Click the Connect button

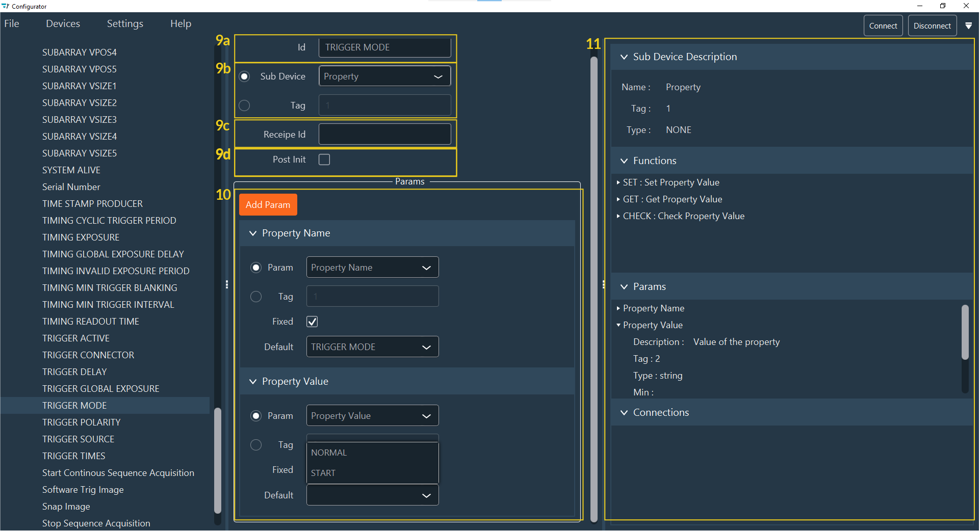point(883,25)
